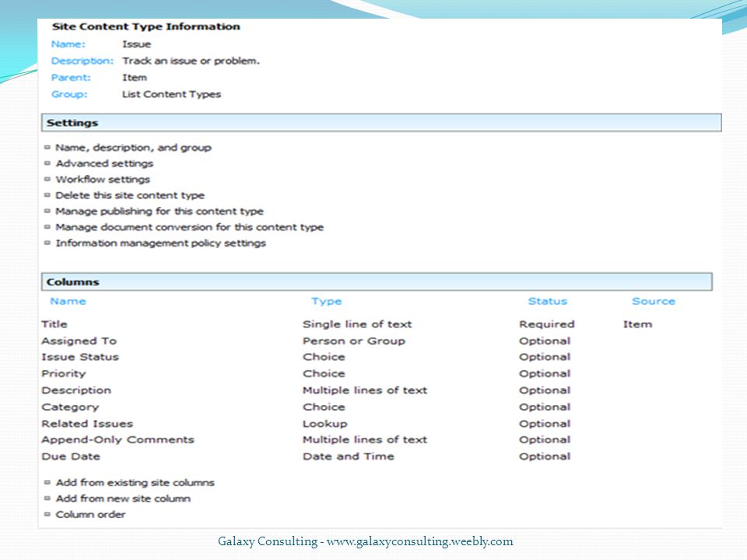Screen dimensions: 747x560
Task: Click the Name column header
Action: coord(68,301)
